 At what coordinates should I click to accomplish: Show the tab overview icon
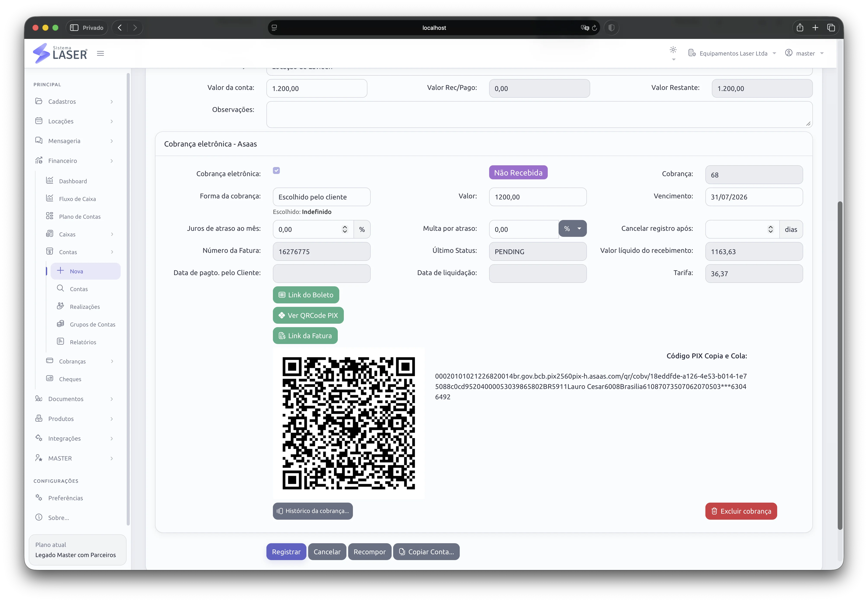[831, 27]
